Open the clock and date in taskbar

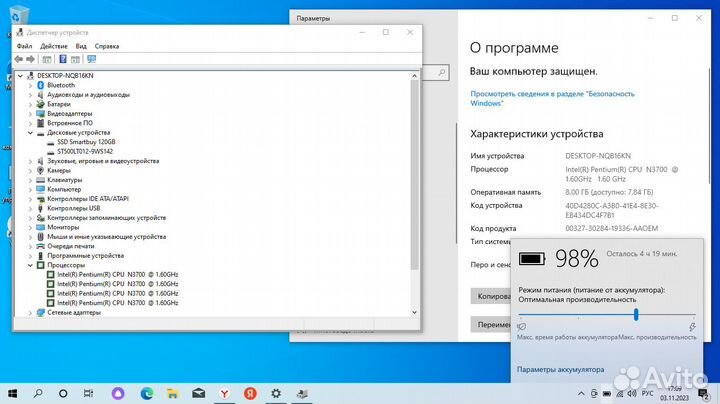coord(675,393)
